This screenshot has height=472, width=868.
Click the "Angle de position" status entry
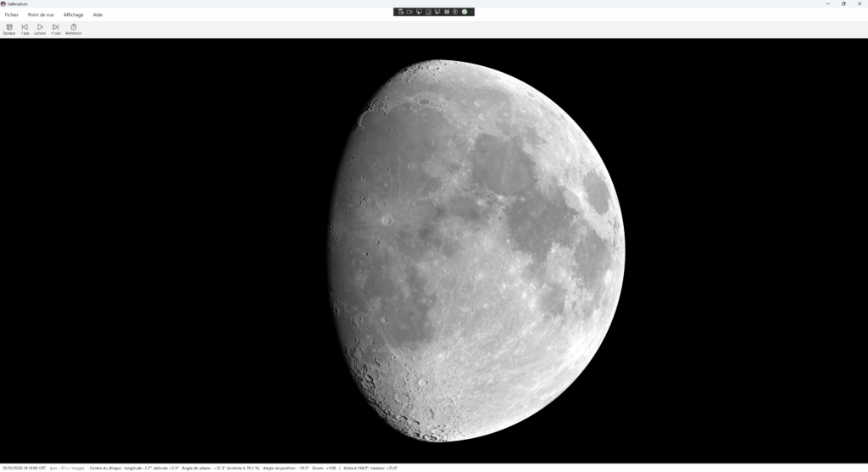[x=286, y=468]
